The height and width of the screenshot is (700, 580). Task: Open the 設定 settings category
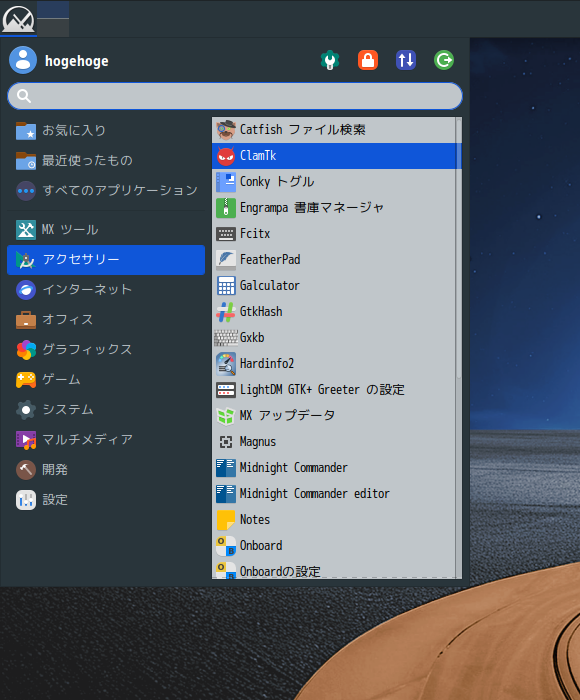click(x=106, y=500)
